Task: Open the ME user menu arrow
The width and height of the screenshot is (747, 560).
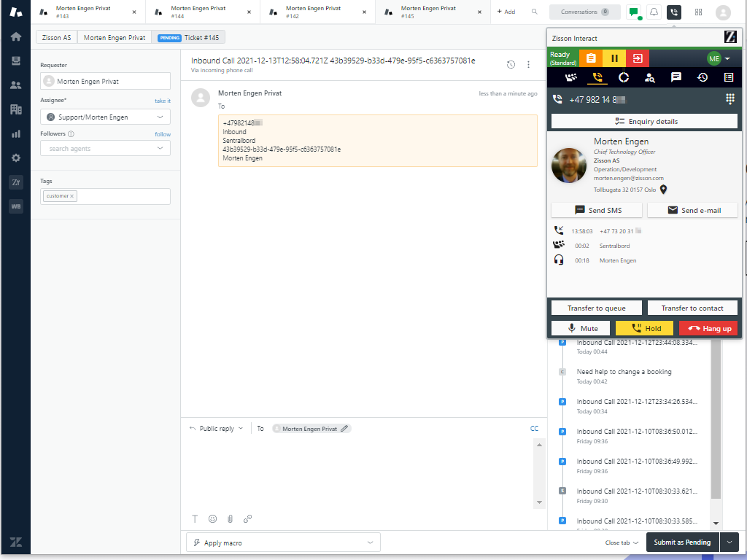Action: point(727,58)
